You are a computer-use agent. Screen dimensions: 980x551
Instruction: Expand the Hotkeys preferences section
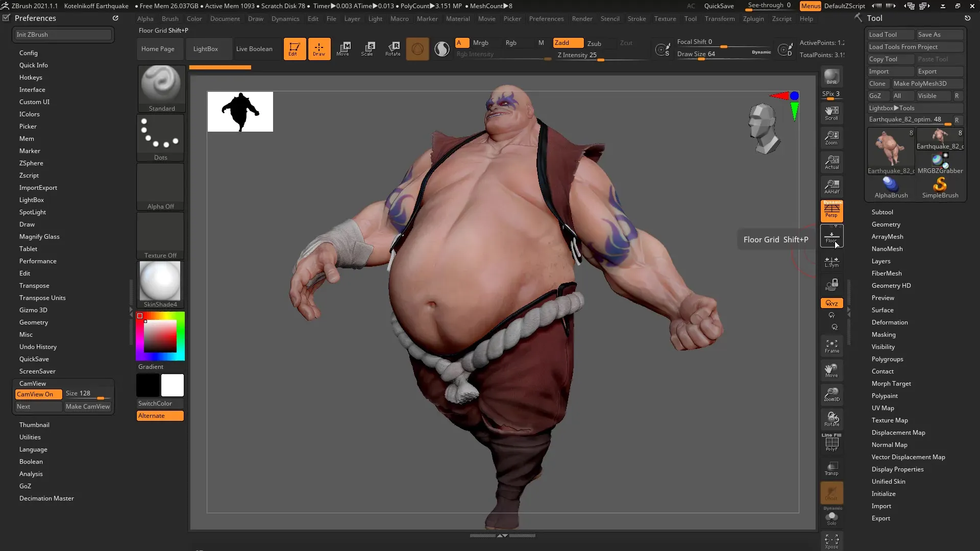point(31,78)
